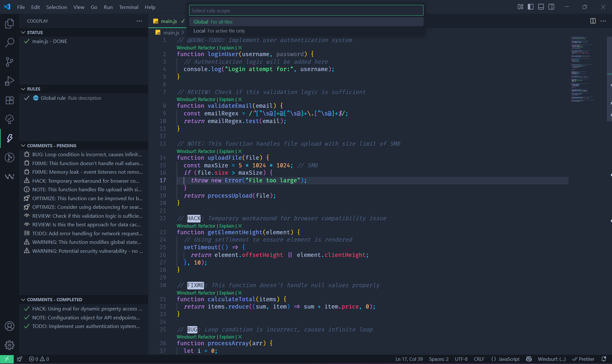Click Explain above validateEmail function
Viewport: 612px width, 364px height.
click(227, 99)
